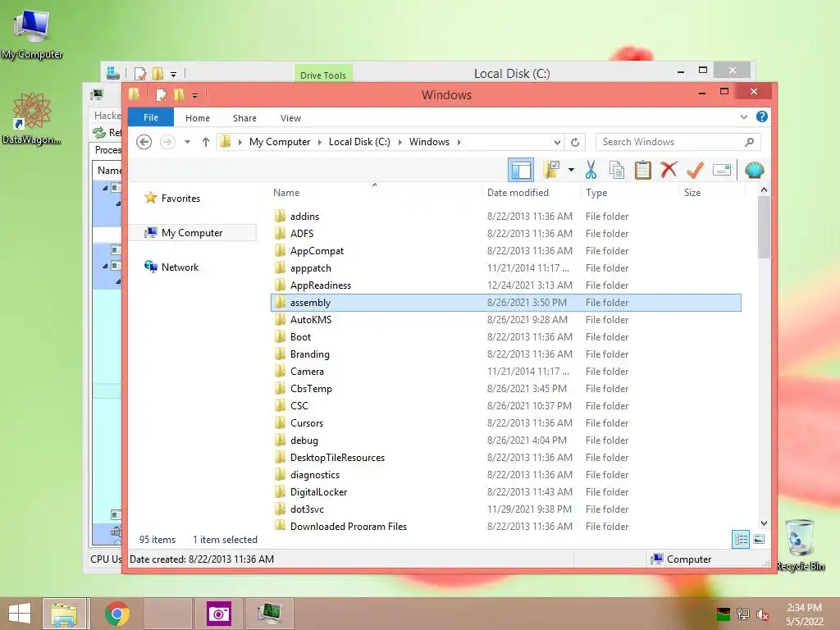The image size is (840, 630).
Task: Open the Start button on taskbar
Action: tap(20, 614)
